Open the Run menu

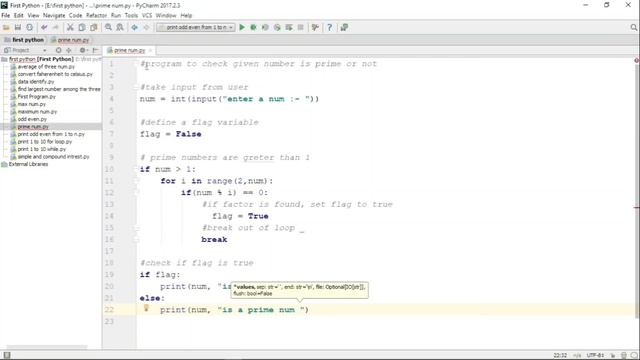click(x=116, y=16)
